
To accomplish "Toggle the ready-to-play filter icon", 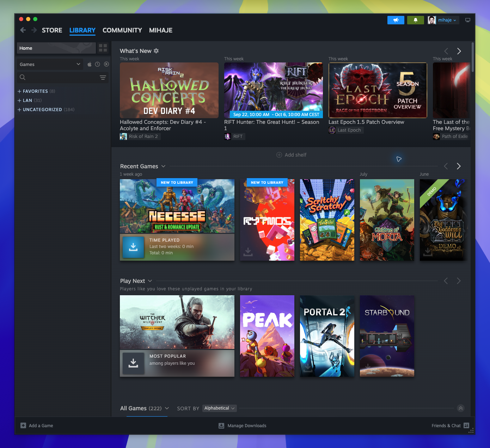I will pos(106,64).
